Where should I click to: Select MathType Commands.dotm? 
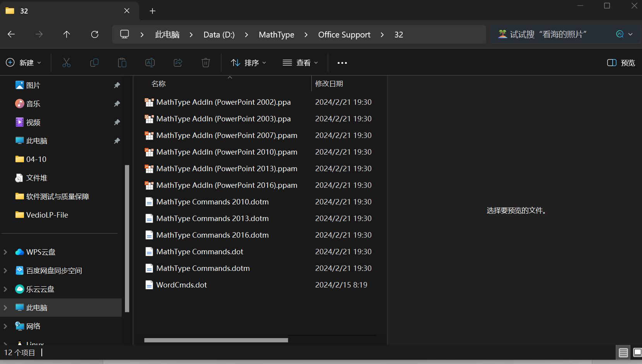pos(203,268)
